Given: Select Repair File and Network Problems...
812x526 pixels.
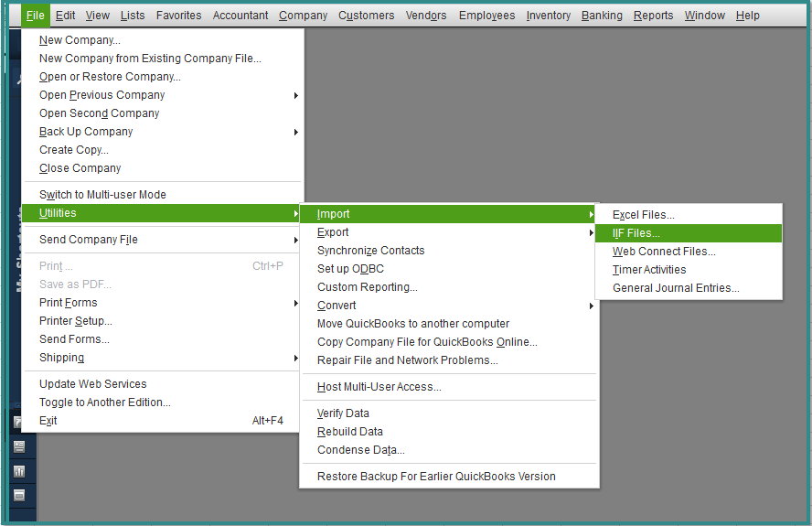Looking at the screenshot, I should [x=408, y=360].
